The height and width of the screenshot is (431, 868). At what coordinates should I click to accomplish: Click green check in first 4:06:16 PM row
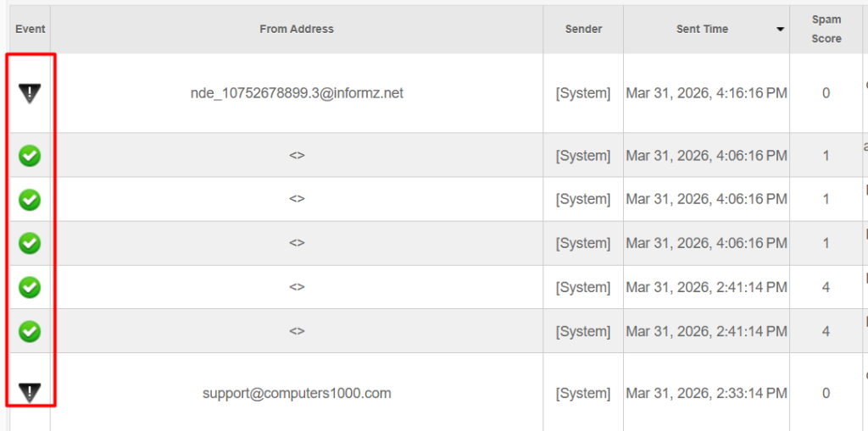30,156
